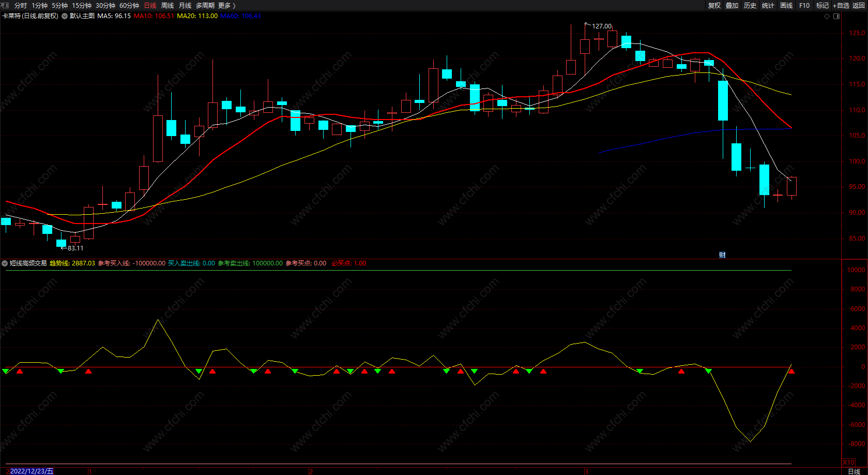Click the 125.0 price axis label
Image resolution: width=868 pixels, height=475 pixels.
(x=857, y=33)
